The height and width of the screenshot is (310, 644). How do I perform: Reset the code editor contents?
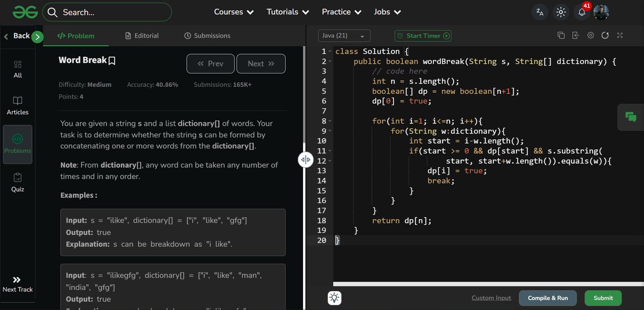[x=605, y=34]
